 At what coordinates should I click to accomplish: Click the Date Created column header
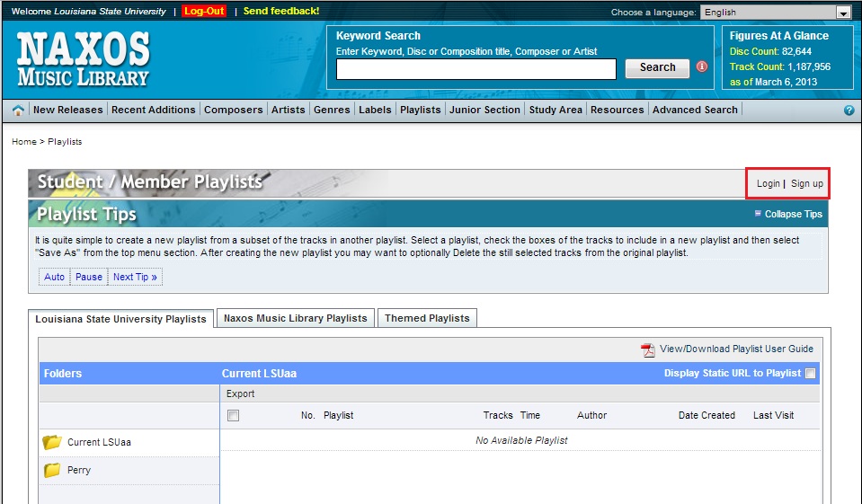click(x=706, y=415)
